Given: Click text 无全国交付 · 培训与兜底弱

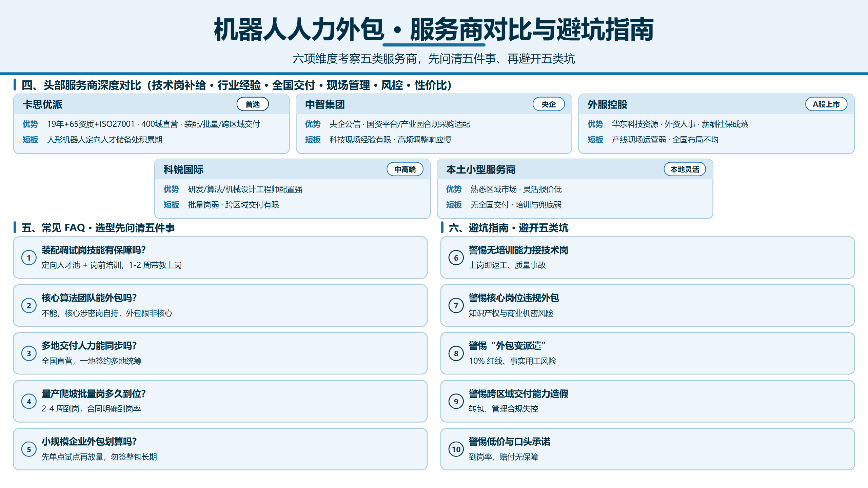Looking at the screenshot, I should [516, 205].
